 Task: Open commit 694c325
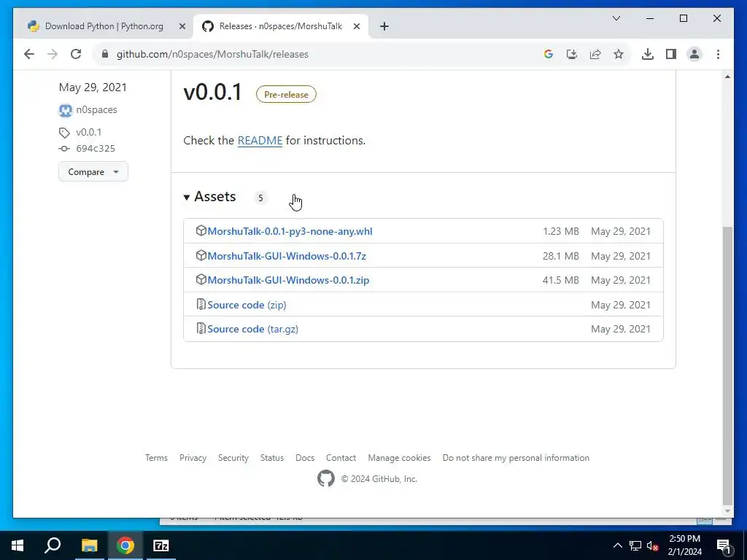96,148
